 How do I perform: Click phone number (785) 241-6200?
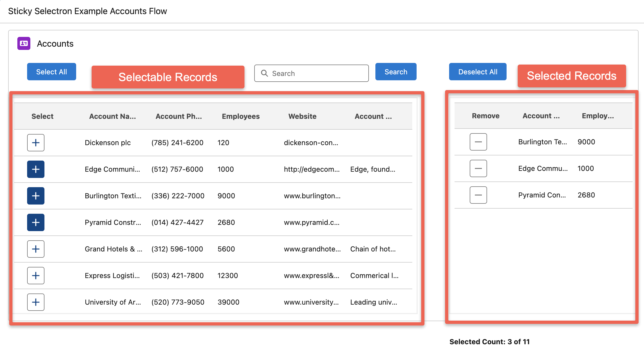click(177, 143)
